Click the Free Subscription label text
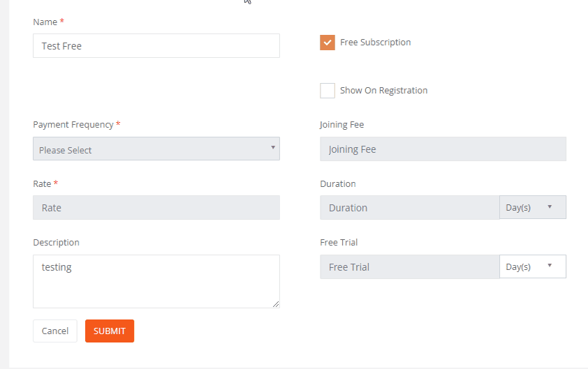 click(375, 43)
